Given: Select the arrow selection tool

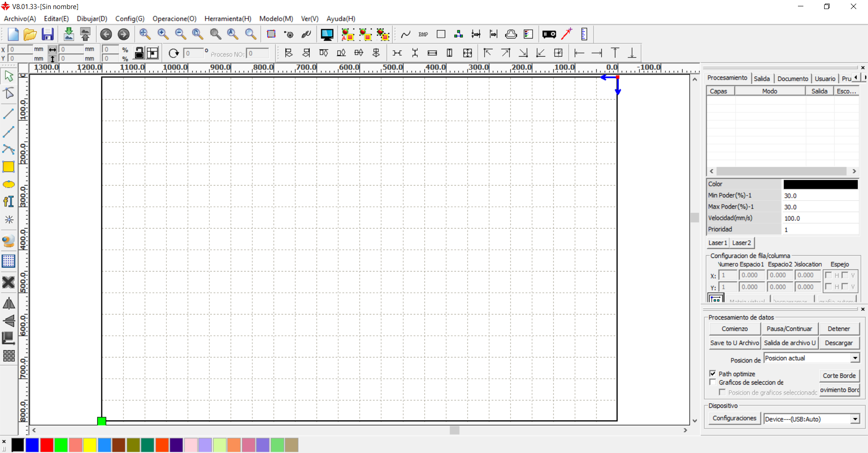Looking at the screenshot, I should (x=9, y=76).
